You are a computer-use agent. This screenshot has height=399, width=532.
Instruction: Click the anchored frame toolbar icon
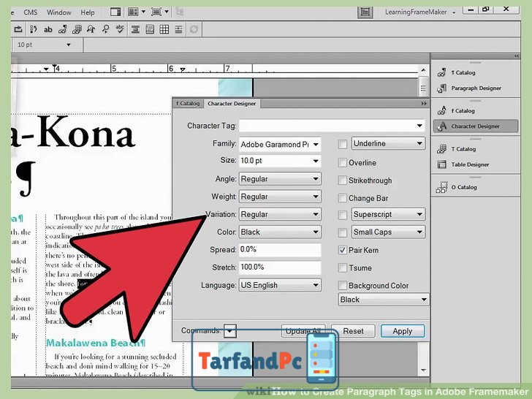point(135,29)
